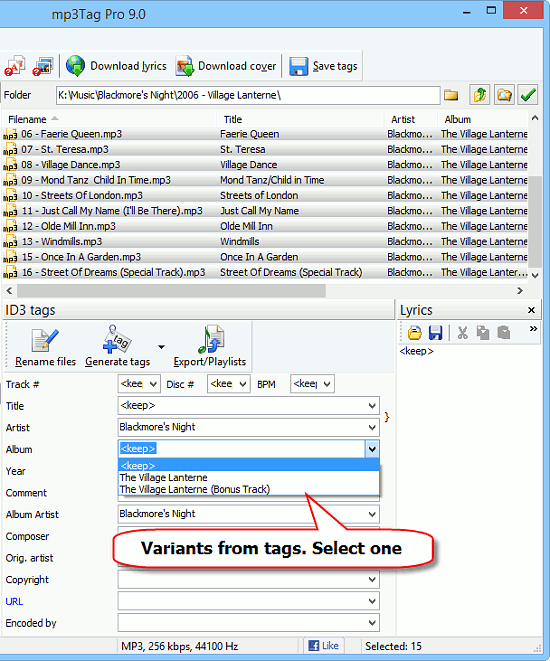550x661 pixels.
Task: Open lyrics file with folder icon
Action: [x=415, y=333]
